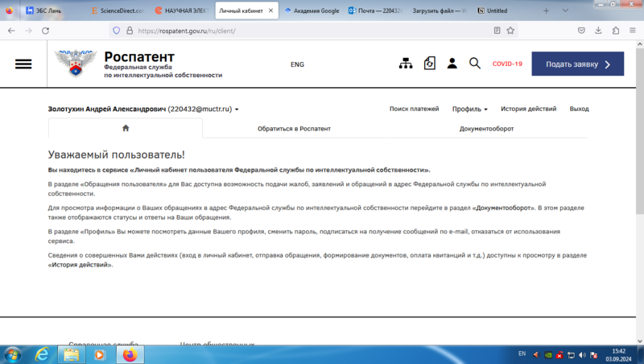Image resolution: width=644 pixels, height=364 pixels.
Task: Open the hamburger main menu
Action: [23, 64]
